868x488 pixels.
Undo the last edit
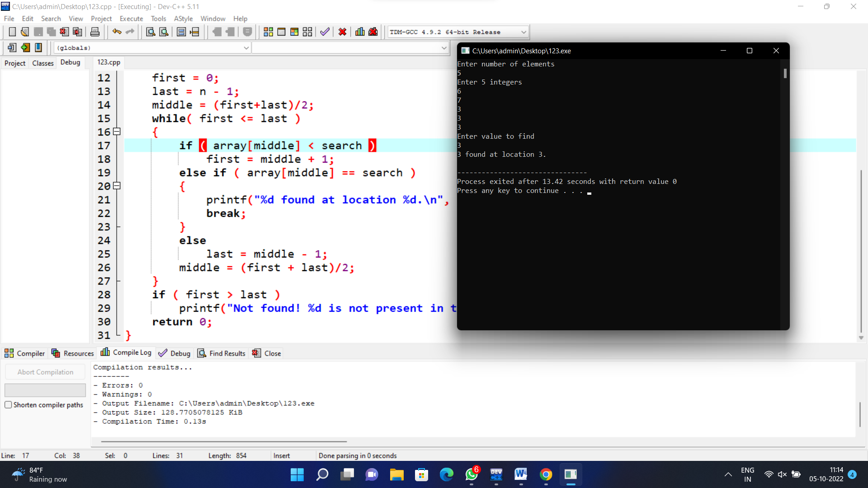pos(117,32)
